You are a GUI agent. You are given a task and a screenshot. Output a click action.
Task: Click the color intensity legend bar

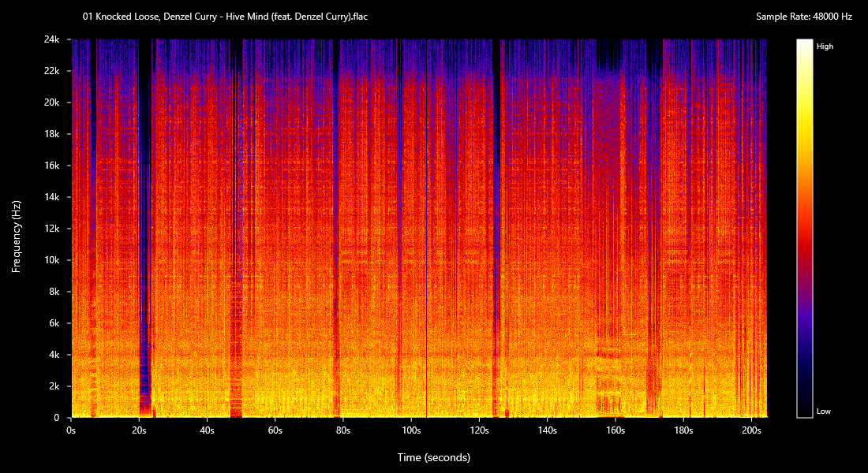tap(804, 228)
